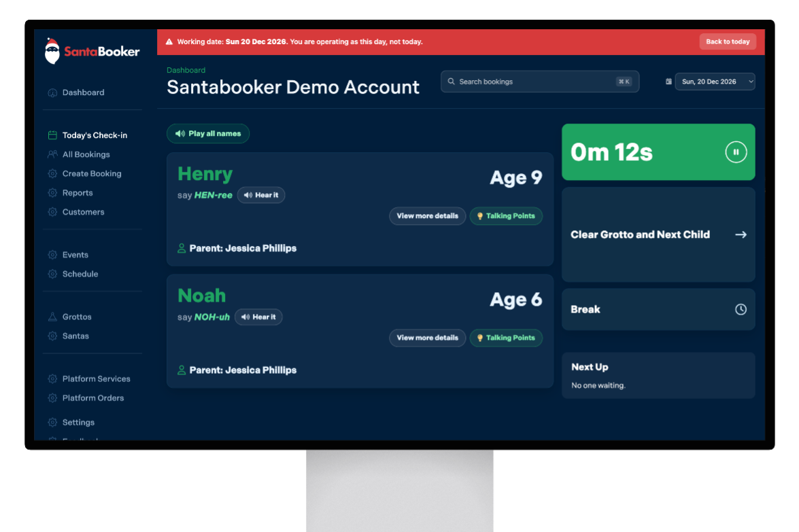The width and height of the screenshot is (799, 532).
Task: Click the warning triangle in red banner
Action: tap(169, 41)
